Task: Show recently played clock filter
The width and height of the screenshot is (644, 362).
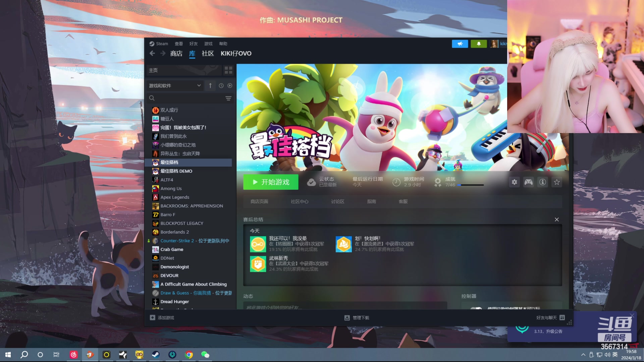Action: [x=221, y=85]
